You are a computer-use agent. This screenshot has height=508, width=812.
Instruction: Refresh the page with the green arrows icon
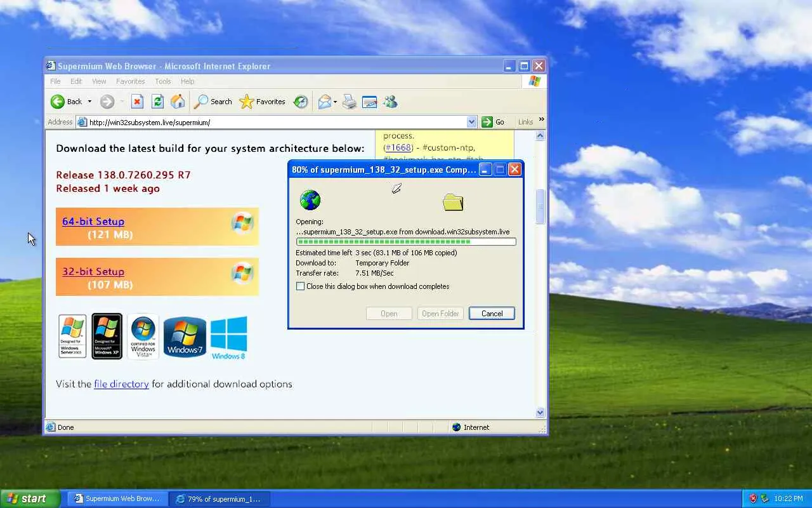158,102
